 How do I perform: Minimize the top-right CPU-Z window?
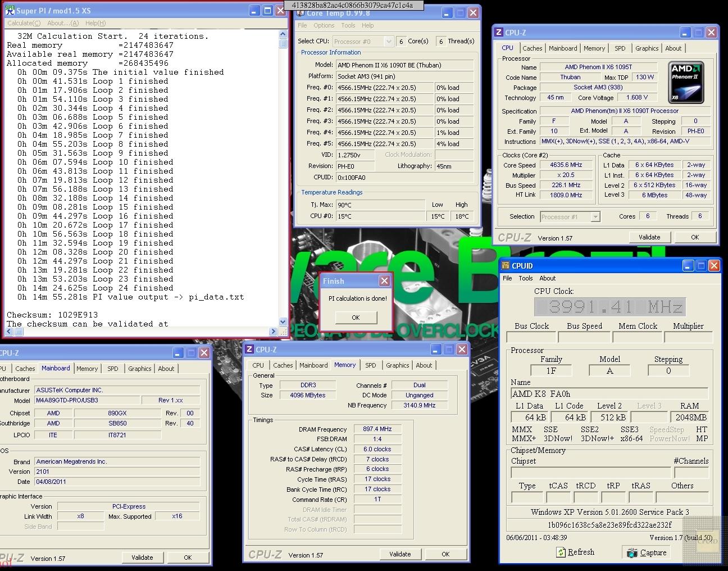pos(685,33)
